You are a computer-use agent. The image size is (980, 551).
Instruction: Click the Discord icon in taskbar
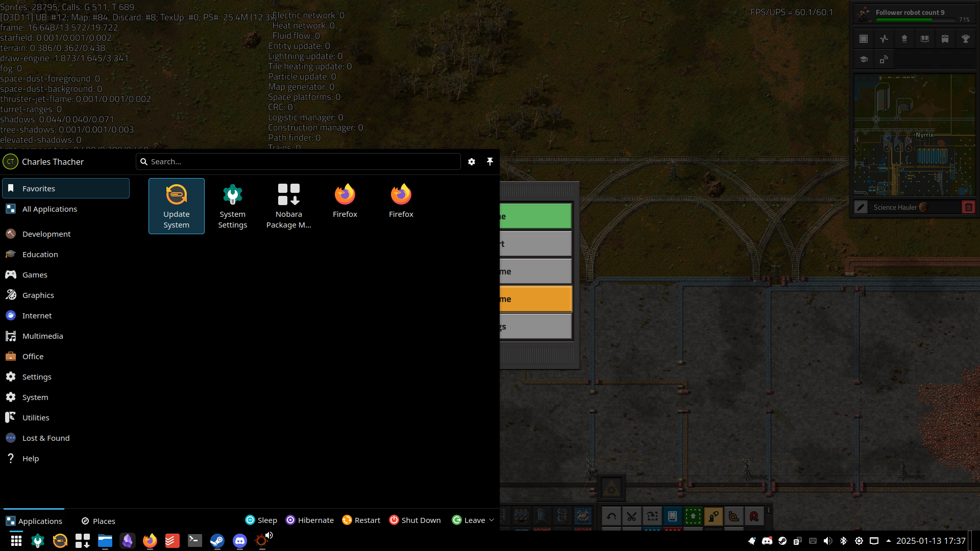coord(239,540)
